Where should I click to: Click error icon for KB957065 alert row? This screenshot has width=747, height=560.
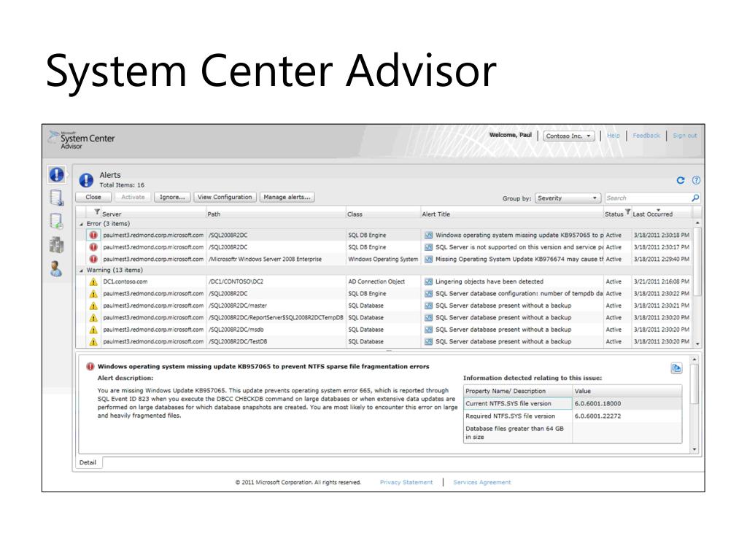click(x=93, y=235)
